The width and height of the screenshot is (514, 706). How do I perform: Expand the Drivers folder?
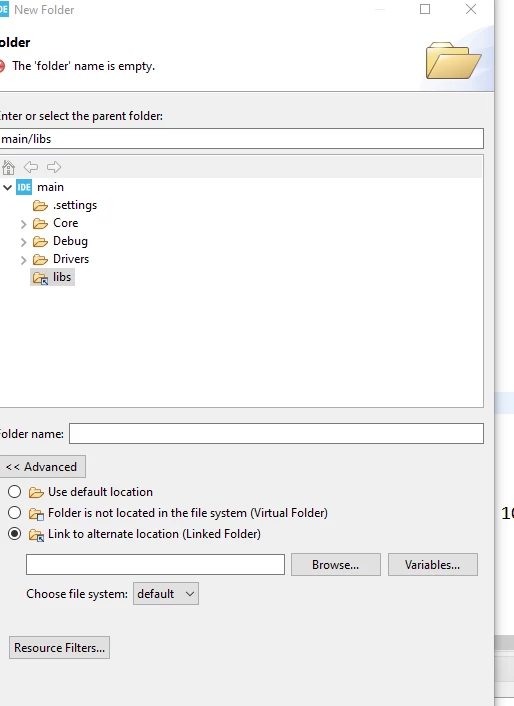click(x=23, y=260)
